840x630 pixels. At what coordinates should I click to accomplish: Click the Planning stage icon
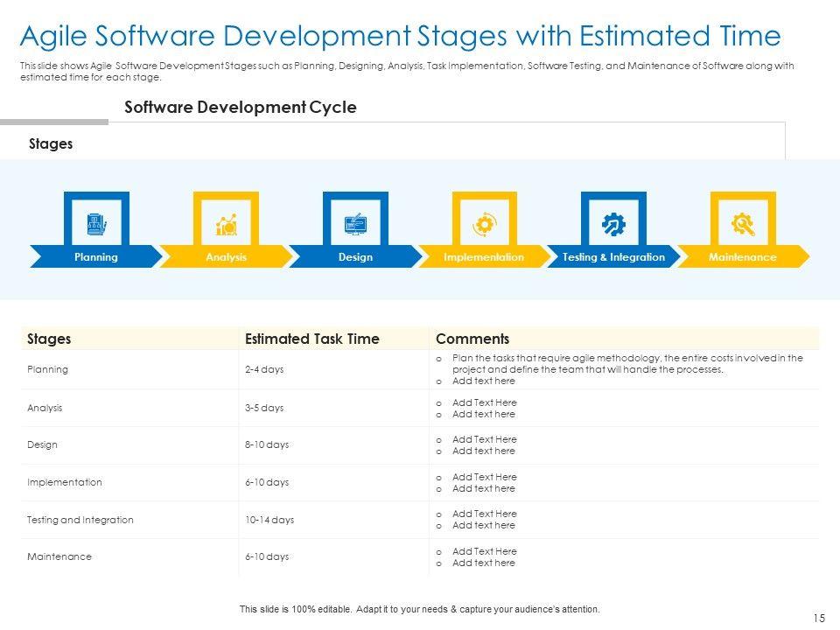(x=96, y=224)
